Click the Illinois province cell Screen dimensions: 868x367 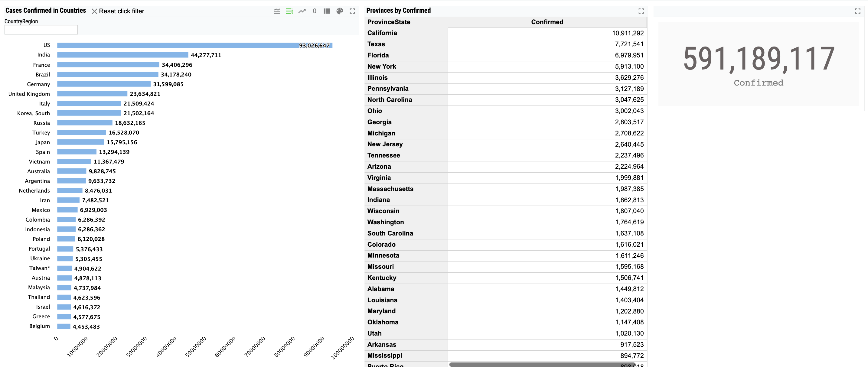406,77
